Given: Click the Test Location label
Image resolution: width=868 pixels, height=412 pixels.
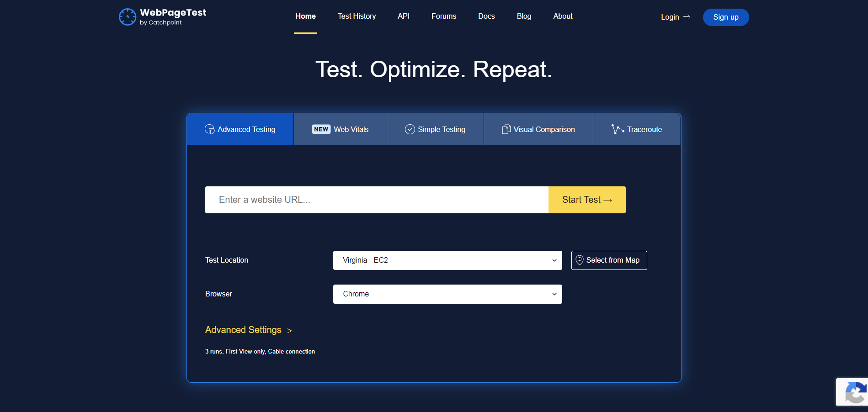Looking at the screenshot, I should [x=227, y=260].
